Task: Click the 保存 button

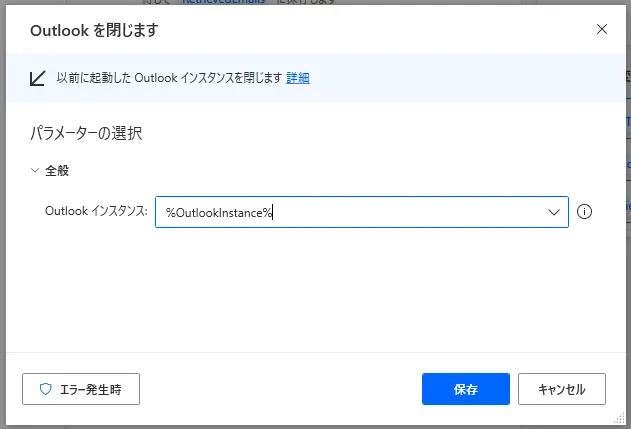Action: point(466,389)
